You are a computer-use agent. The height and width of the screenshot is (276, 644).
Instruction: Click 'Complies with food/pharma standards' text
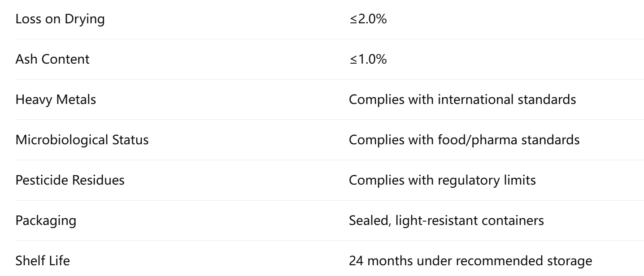464,140
